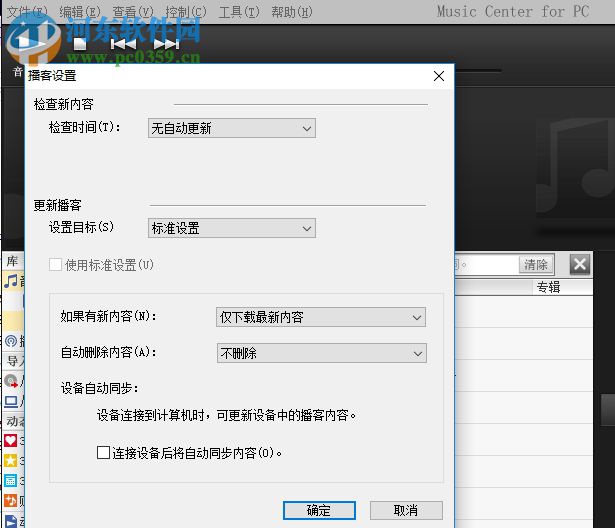
Task: Open the 设置目标 dropdown showing 标准设置
Action: coord(232,228)
